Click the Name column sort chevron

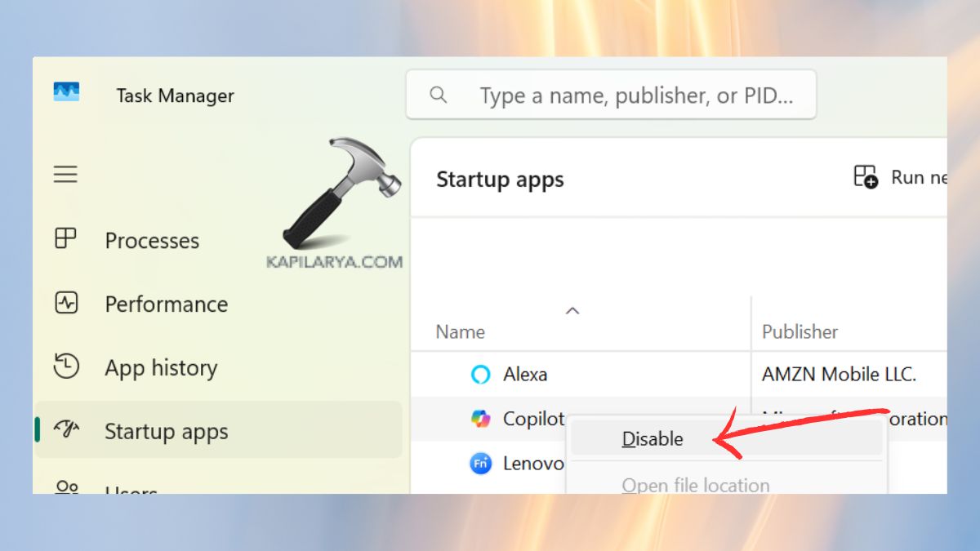572,311
